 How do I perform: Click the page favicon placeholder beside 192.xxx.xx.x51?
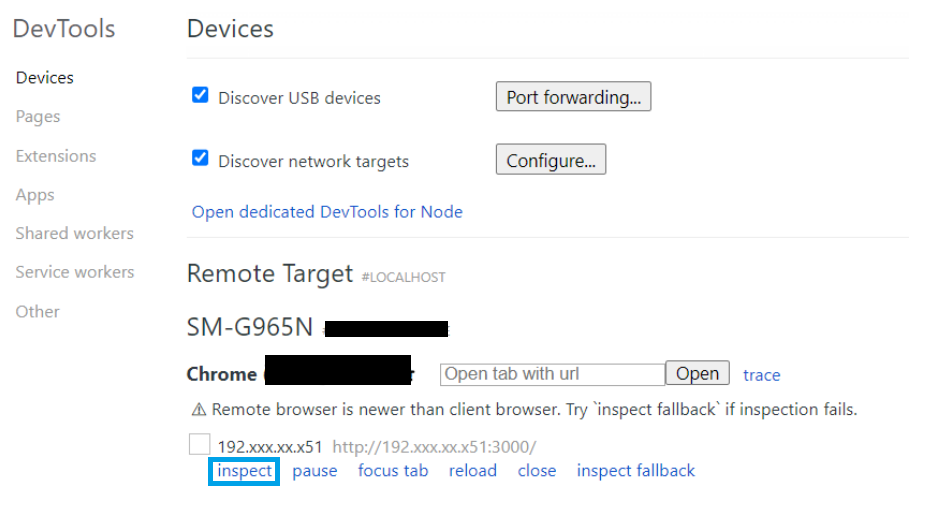200,444
